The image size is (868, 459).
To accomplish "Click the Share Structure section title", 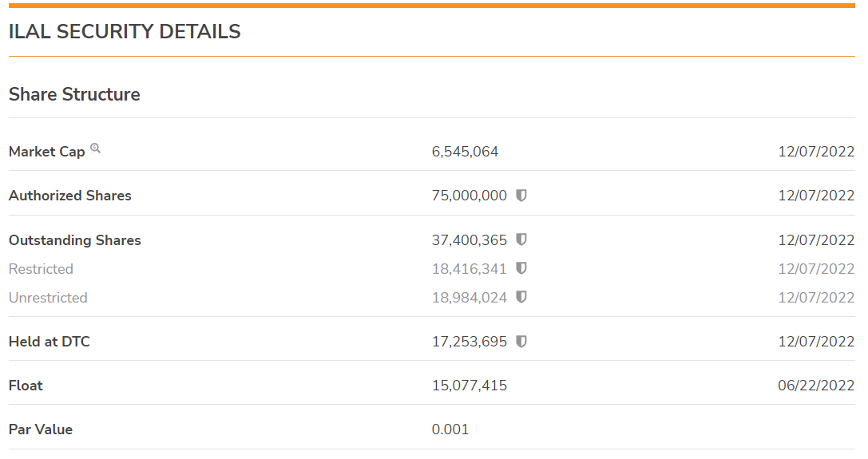I will [74, 94].
